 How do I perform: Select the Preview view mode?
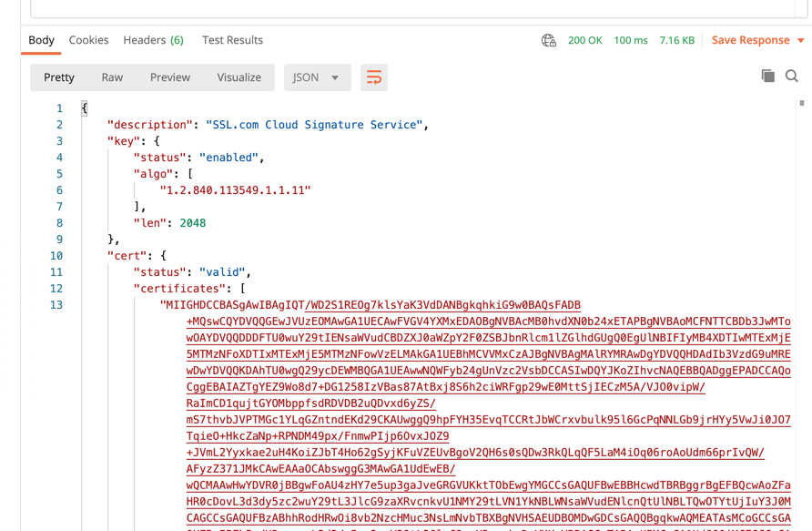169,77
